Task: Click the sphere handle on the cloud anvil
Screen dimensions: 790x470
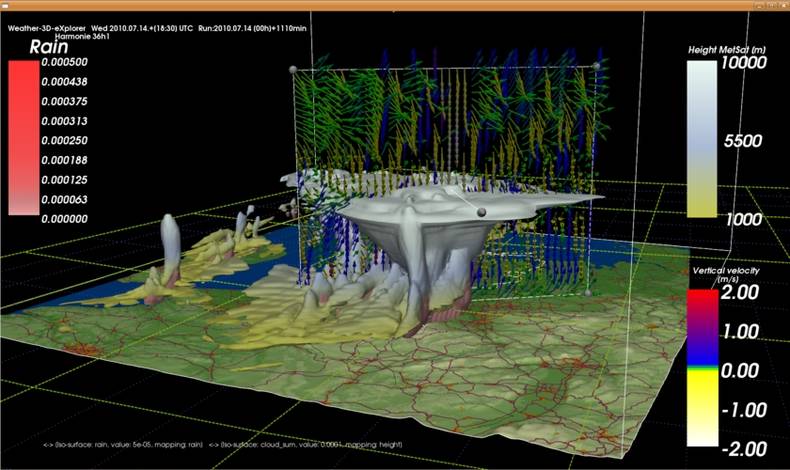Action: [481, 212]
